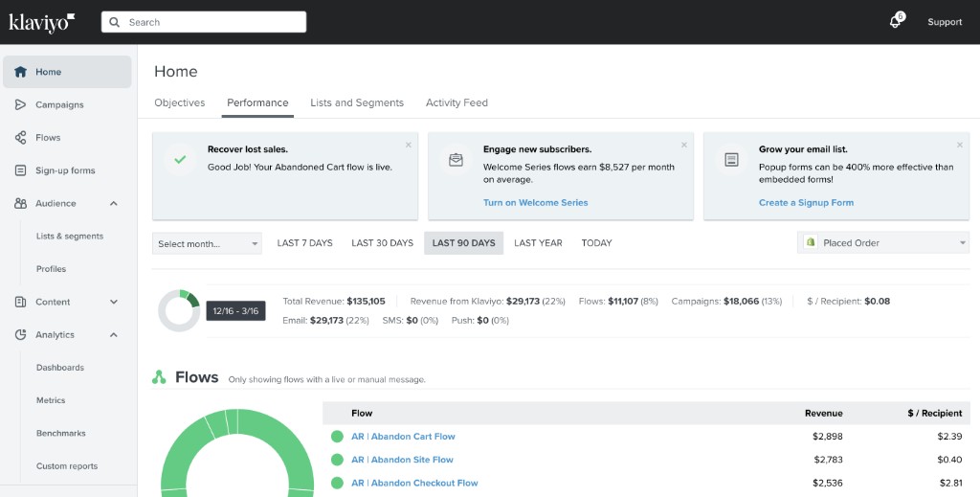Viewport: 980px width, 497px height.
Task: Open the AR | Abandon Cart Flow link
Action: tap(403, 437)
